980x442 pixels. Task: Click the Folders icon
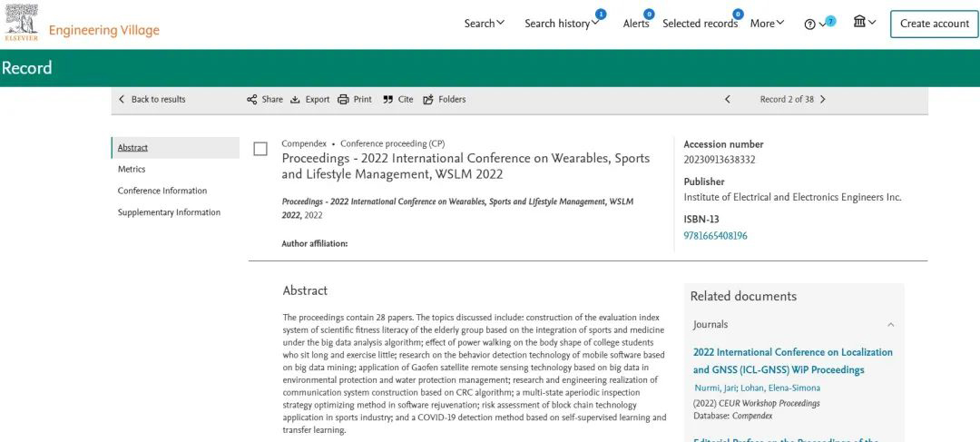(428, 100)
